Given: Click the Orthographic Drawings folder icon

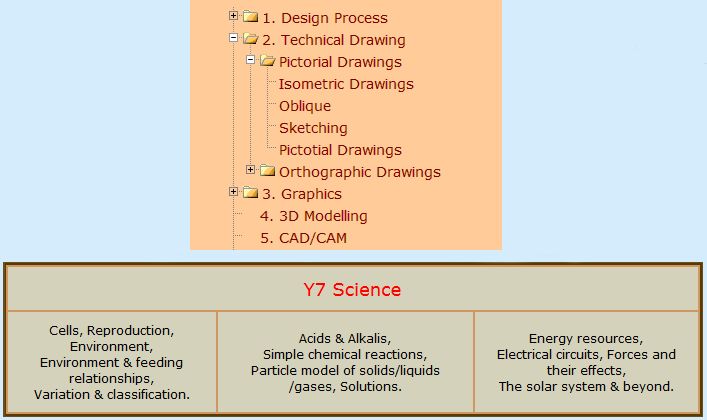Looking at the screenshot, I should [267, 171].
